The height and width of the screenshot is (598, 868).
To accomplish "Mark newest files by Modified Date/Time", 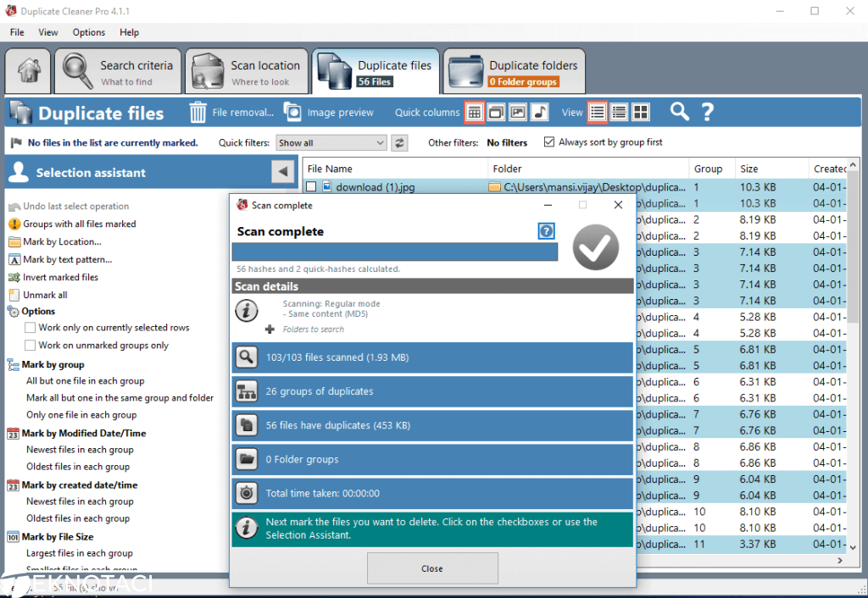I will coord(80,450).
